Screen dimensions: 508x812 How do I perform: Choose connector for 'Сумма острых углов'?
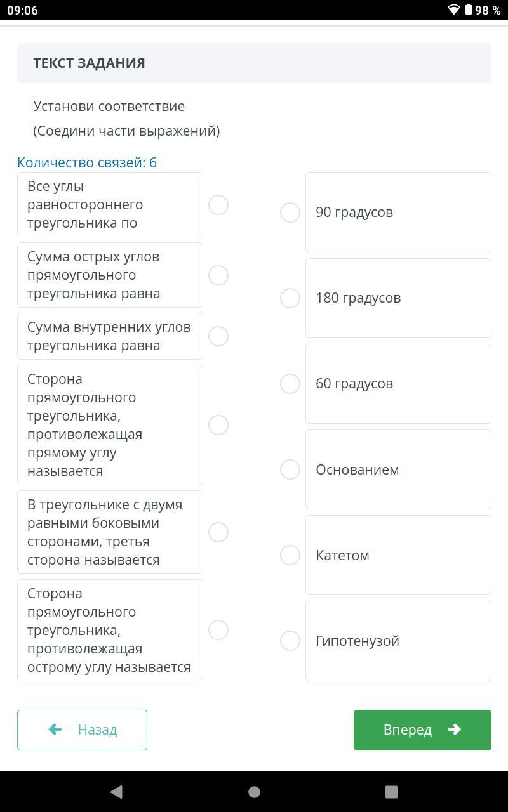218,275
